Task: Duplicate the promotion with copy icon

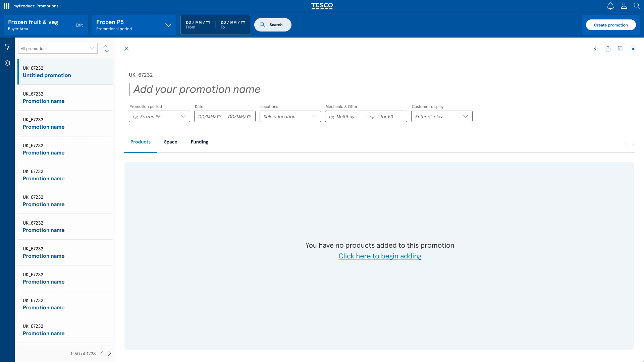Action: 621,49
